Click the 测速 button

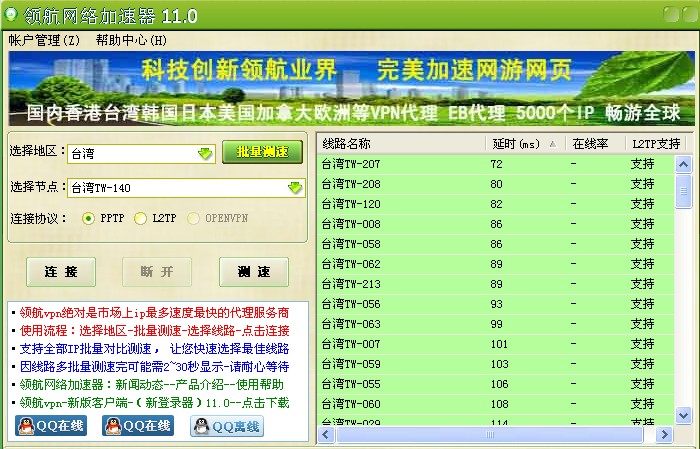click(x=254, y=272)
